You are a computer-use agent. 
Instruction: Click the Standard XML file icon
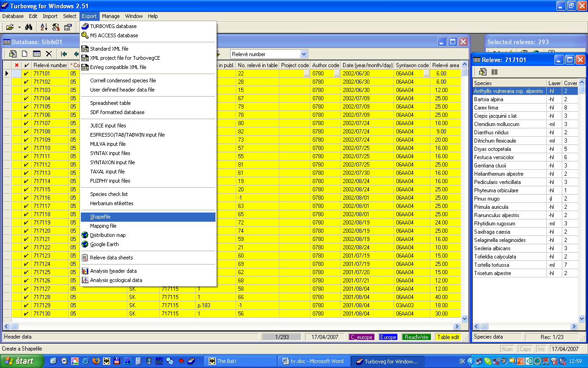tap(85, 49)
